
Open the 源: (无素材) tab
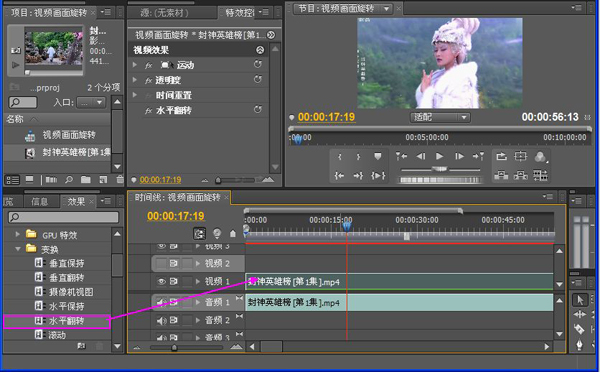(165, 13)
